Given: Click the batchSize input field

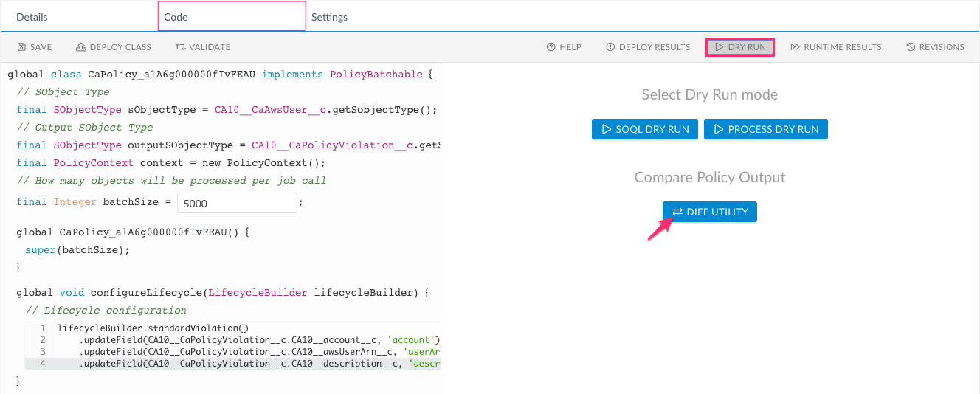Looking at the screenshot, I should point(236,203).
